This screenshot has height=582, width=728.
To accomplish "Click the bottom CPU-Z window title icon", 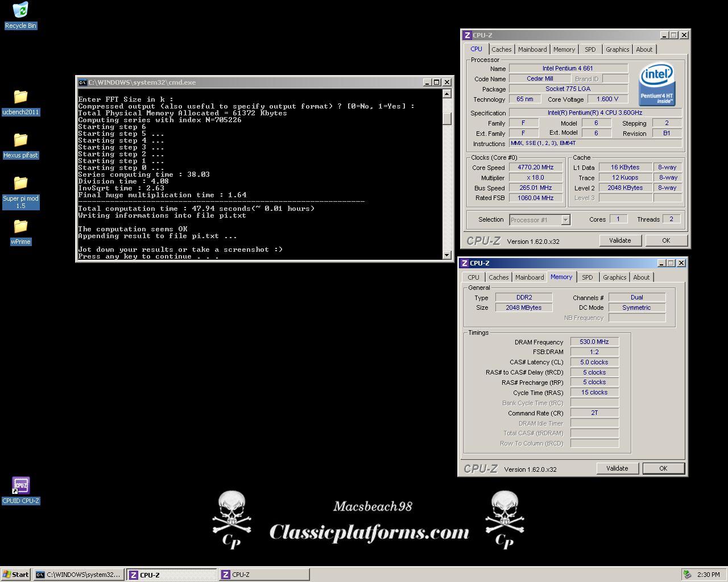I will click(464, 263).
